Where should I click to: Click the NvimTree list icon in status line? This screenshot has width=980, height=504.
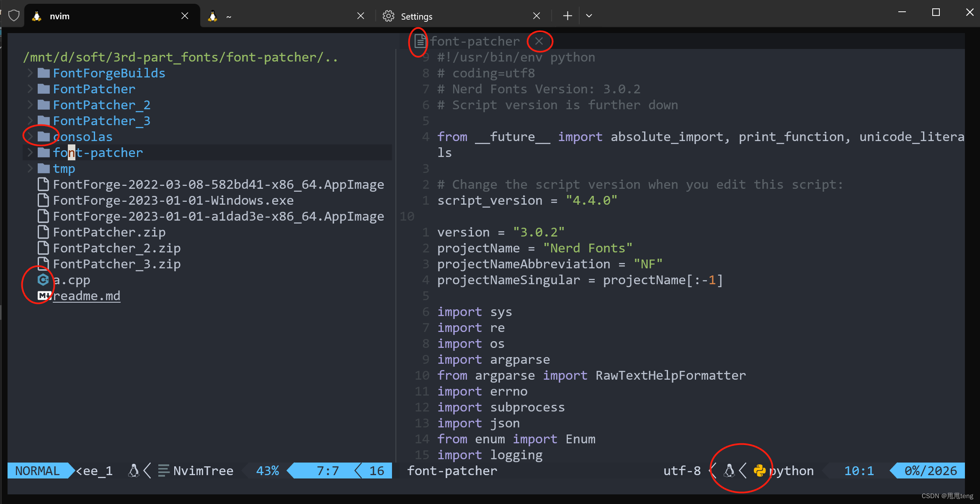(163, 471)
